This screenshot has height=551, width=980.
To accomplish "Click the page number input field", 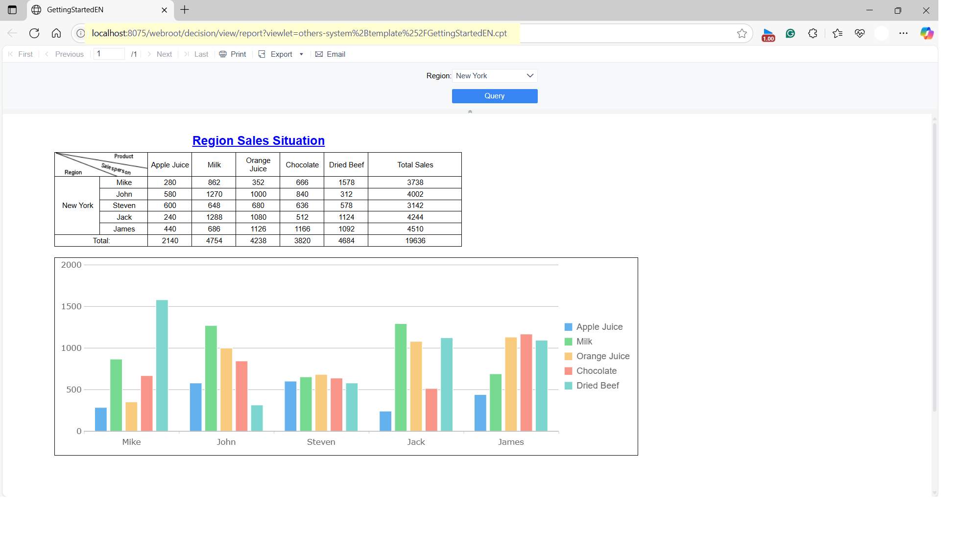I will (109, 54).
